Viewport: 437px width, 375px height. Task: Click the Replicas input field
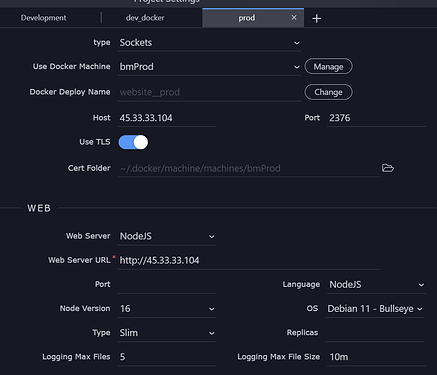tap(375, 333)
